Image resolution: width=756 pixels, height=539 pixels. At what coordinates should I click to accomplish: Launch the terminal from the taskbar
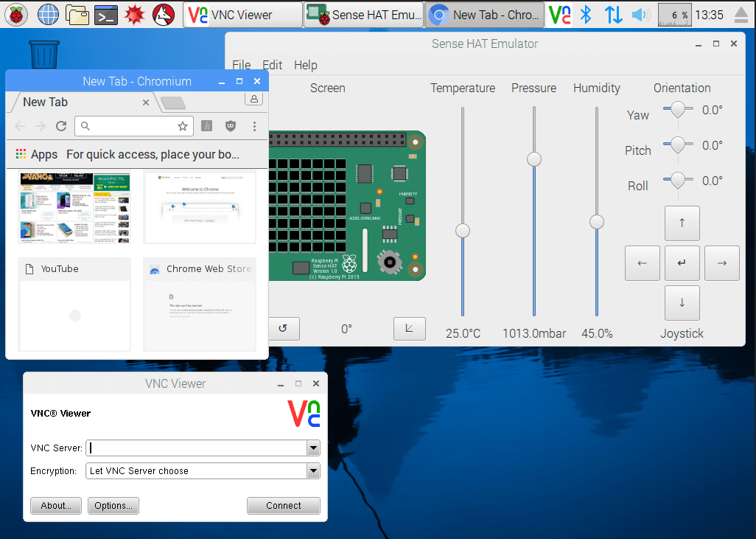coord(107,14)
